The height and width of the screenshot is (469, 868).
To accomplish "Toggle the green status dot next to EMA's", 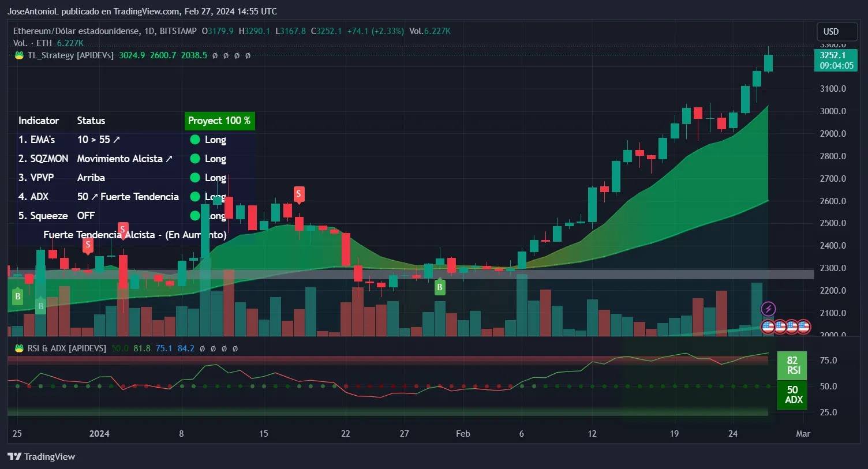I will pos(194,140).
